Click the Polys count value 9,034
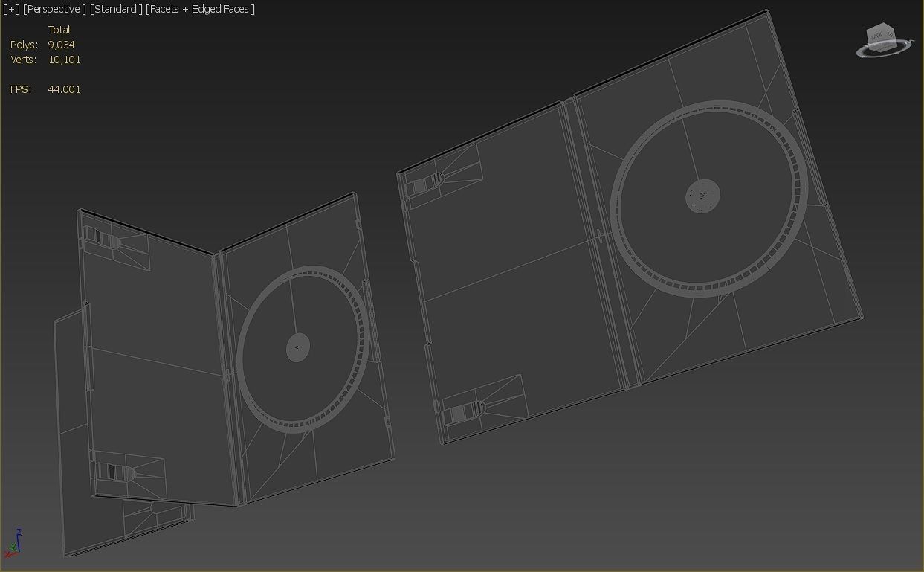Screen dimensions: 924x572 [x=62, y=45]
